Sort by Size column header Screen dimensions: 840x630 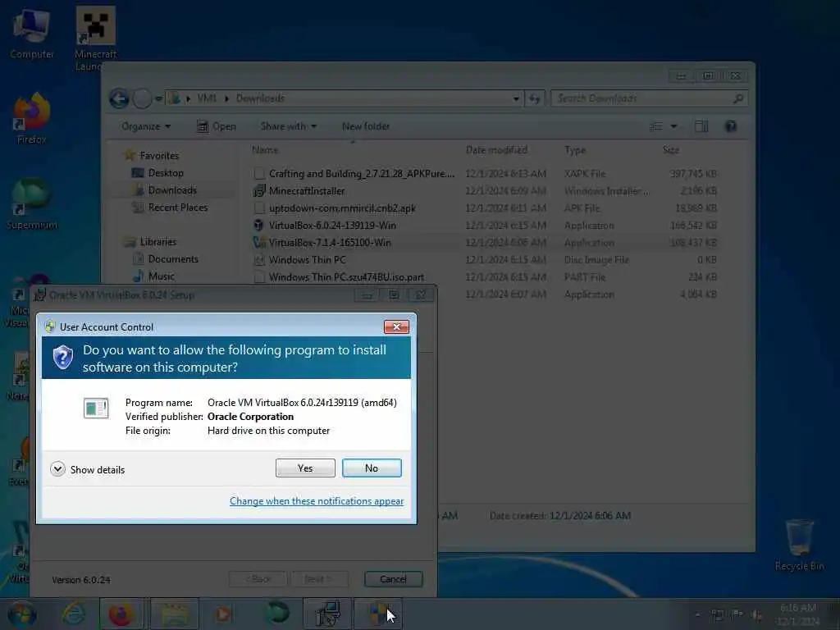click(671, 150)
